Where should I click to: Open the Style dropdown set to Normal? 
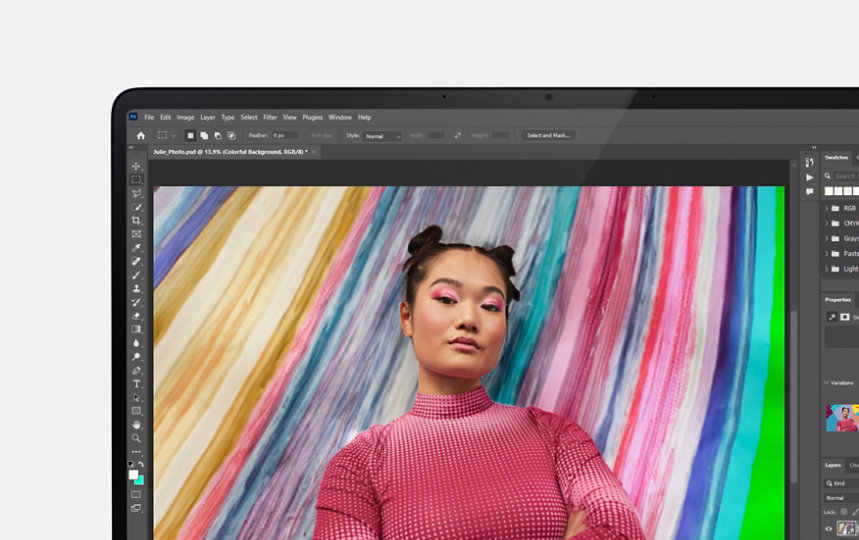tap(382, 135)
